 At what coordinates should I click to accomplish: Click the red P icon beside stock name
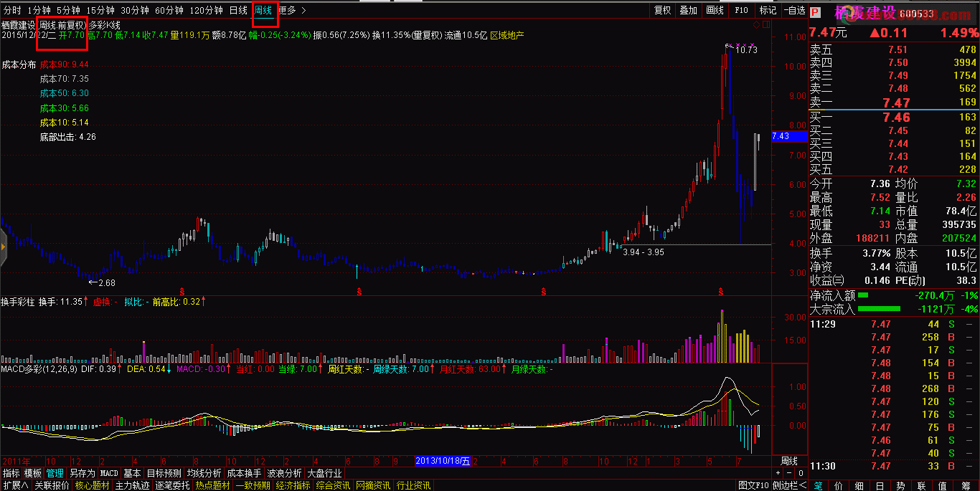pos(815,12)
